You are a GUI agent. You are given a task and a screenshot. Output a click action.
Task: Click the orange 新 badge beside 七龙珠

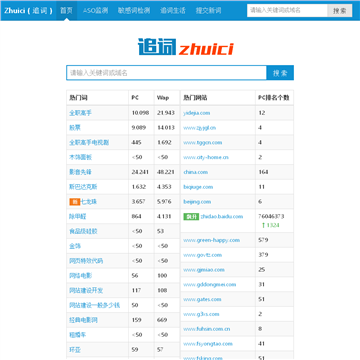coord(75,202)
